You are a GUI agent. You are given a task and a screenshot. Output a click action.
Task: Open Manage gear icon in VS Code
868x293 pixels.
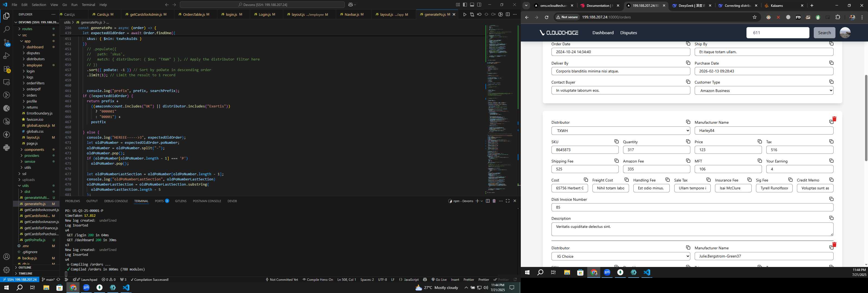point(7,270)
